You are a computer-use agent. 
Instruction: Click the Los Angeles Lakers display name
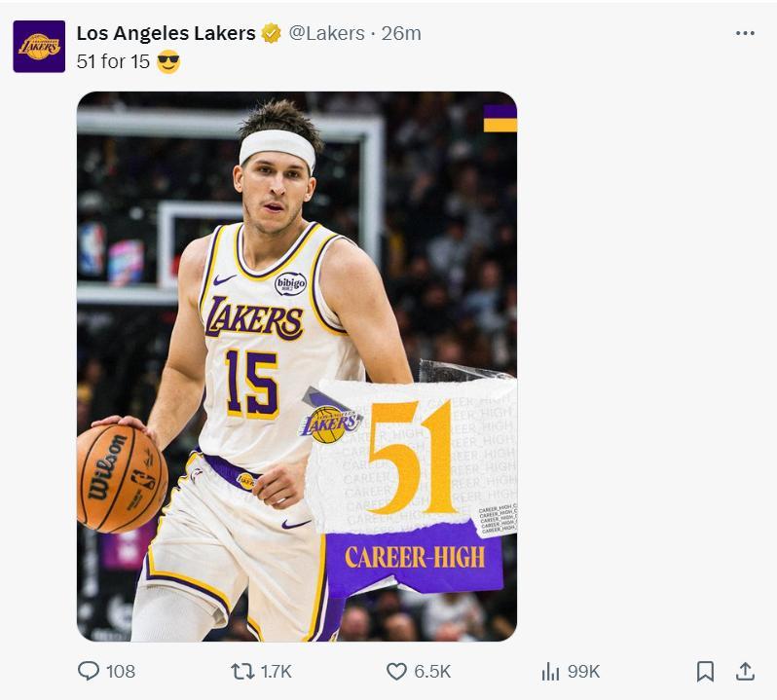166,33
